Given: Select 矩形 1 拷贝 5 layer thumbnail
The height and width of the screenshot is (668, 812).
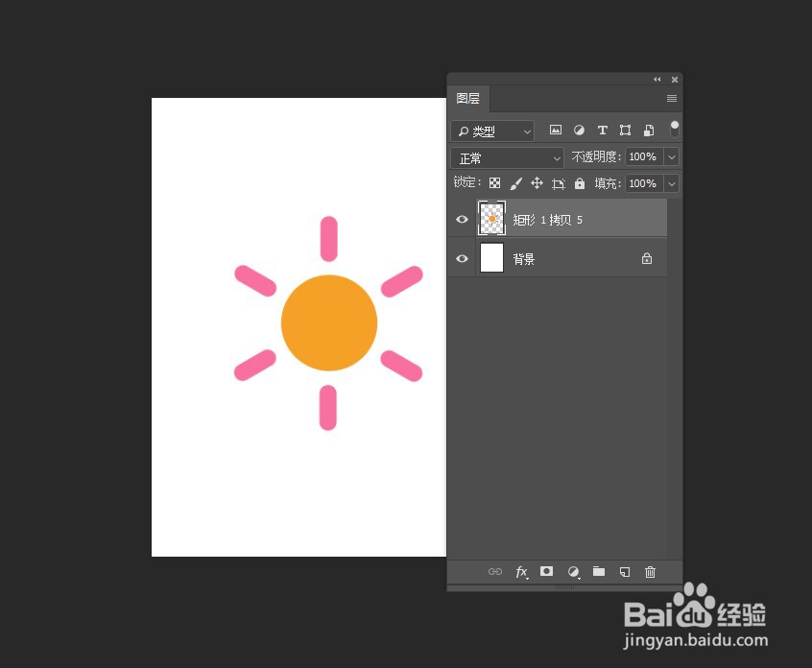Looking at the screenshot, I should [491, 219].
